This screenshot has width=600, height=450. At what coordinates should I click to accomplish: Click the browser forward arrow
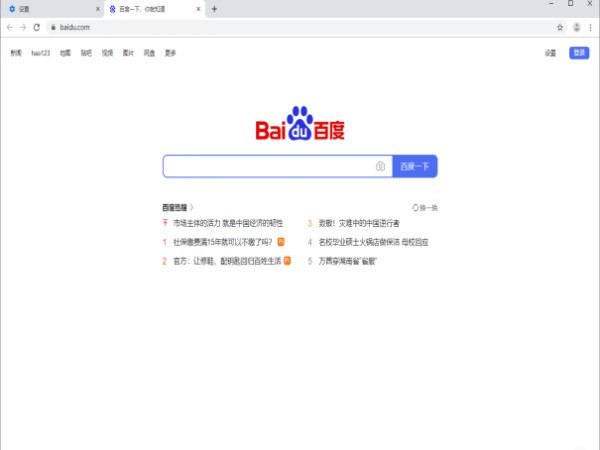click(23, 28)
